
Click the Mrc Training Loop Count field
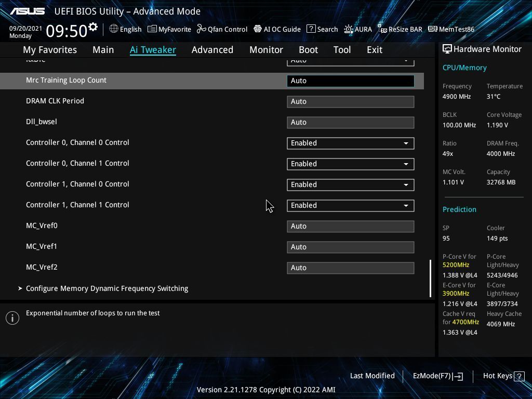pyautogui.click(x=351, y=81)
